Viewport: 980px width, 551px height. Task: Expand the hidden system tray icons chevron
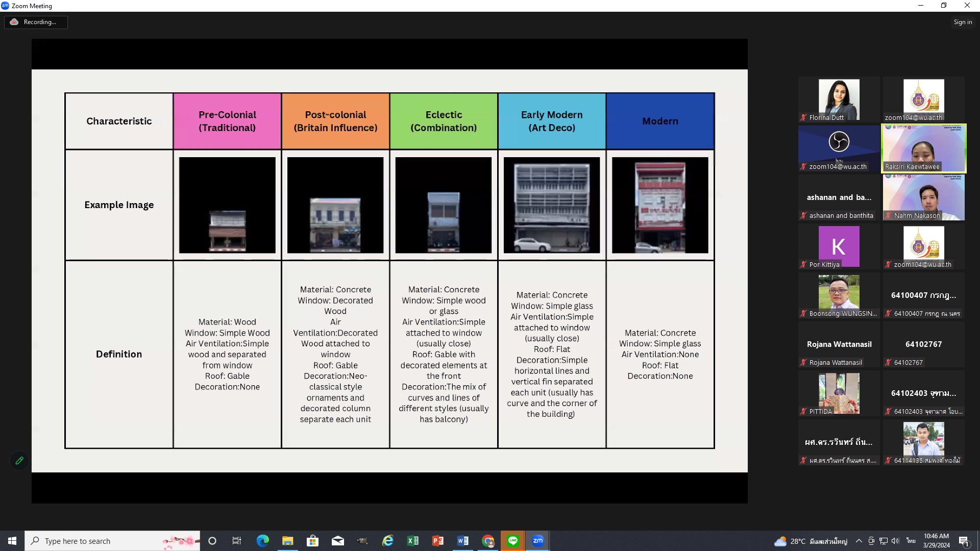coord(859,541)
